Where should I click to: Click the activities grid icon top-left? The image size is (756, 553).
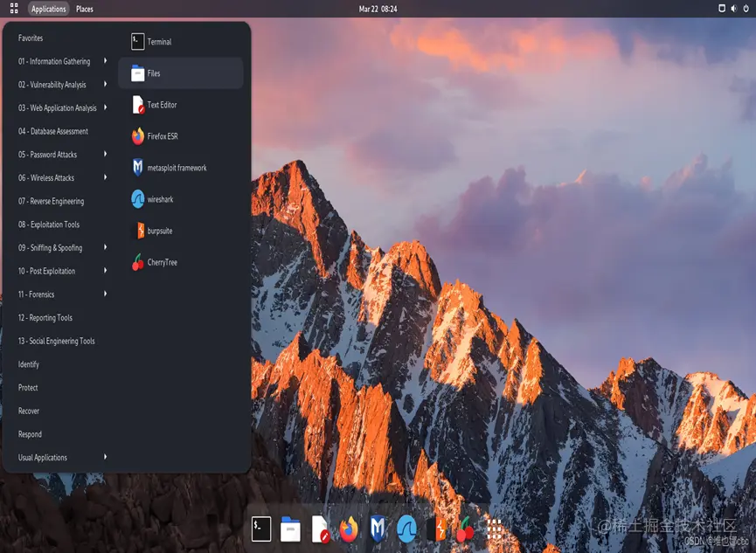(14, 8)
